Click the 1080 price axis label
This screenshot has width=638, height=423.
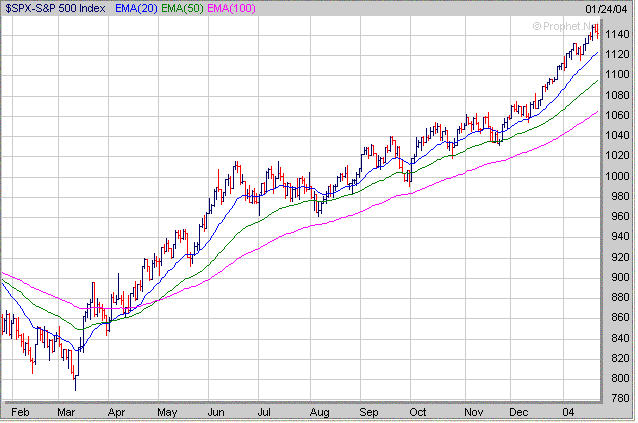[617, 95]
